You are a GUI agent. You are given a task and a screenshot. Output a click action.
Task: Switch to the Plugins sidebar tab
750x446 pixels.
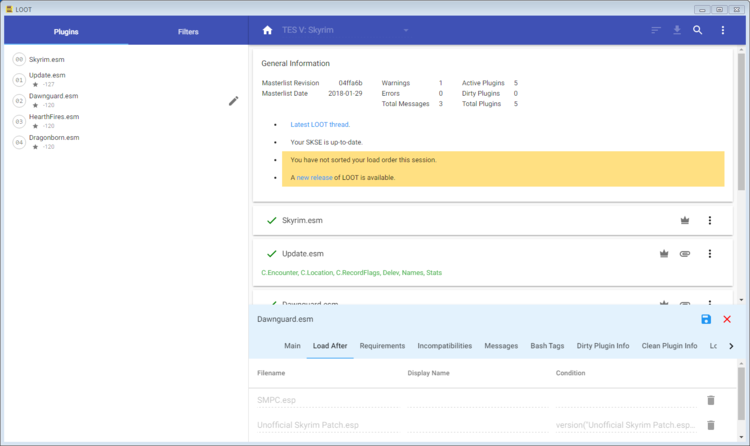tap(66, 32)
